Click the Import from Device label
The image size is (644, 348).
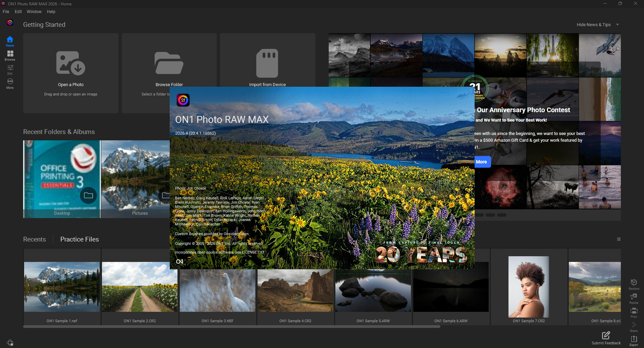(x=267, y=85)
